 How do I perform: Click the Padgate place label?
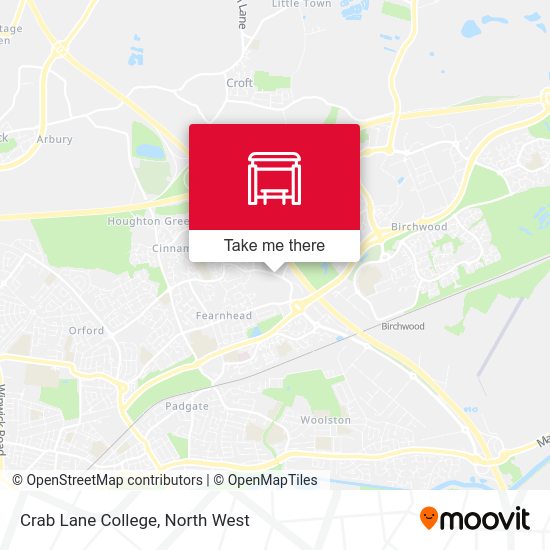pos(187,406)
